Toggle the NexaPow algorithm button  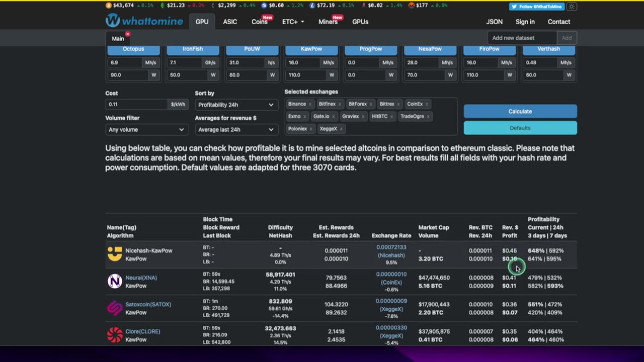[430, 49]
